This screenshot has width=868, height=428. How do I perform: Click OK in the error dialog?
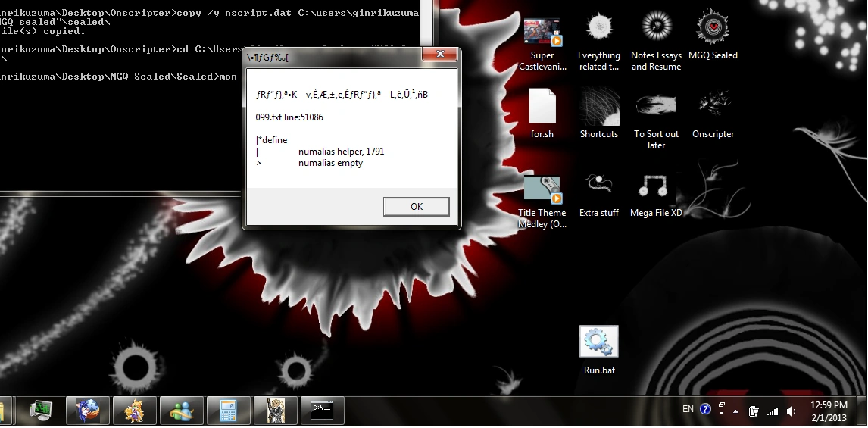(x=417, y=207)
